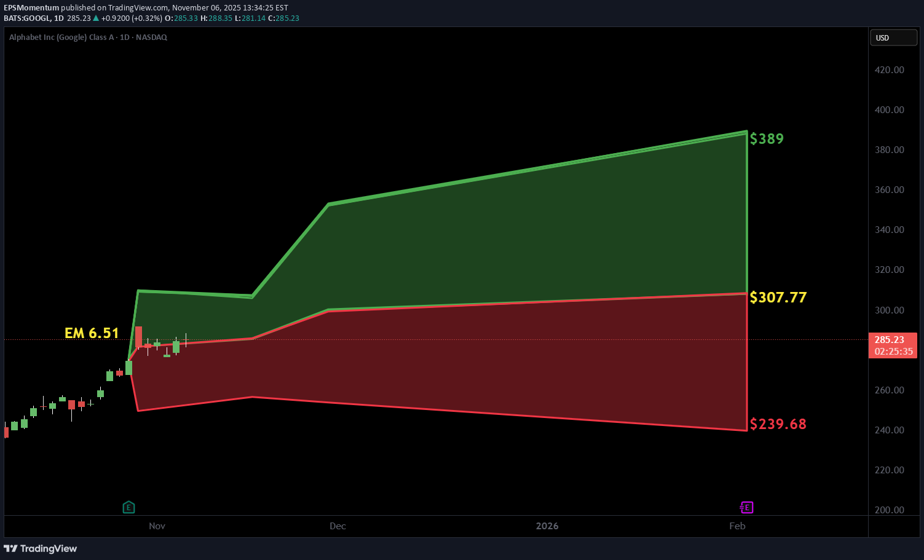Click the yellow EM 6.51 text annotation
Viewport: 924px width, 560px height.
(x=92, y=333)
